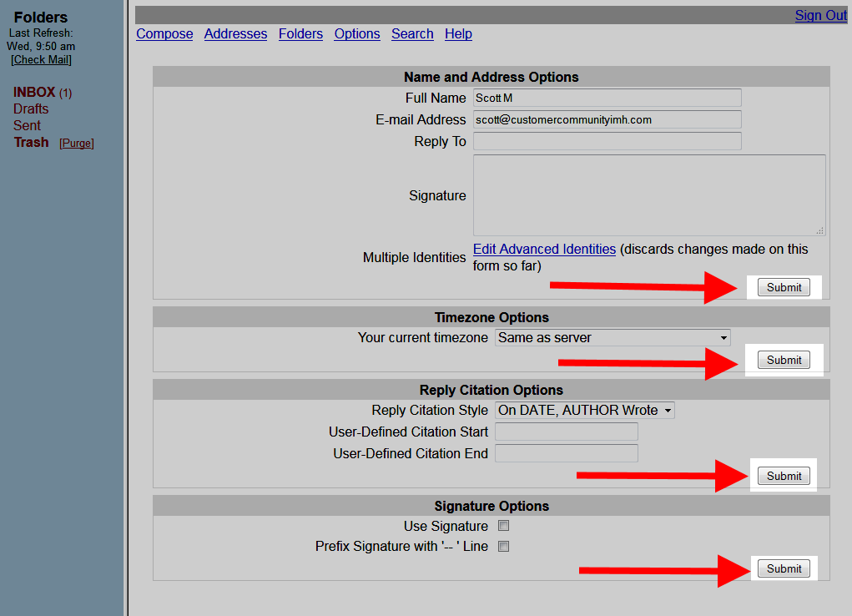Screen dimensions: 852x616
Task: Open the Help link
Action: tap(458, 33)
